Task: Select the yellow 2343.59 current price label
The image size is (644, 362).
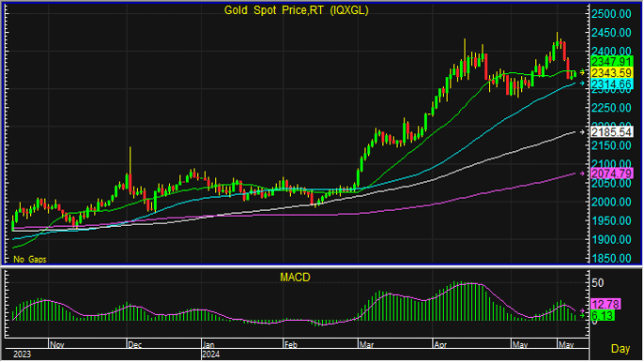Action: click(611, 72)
